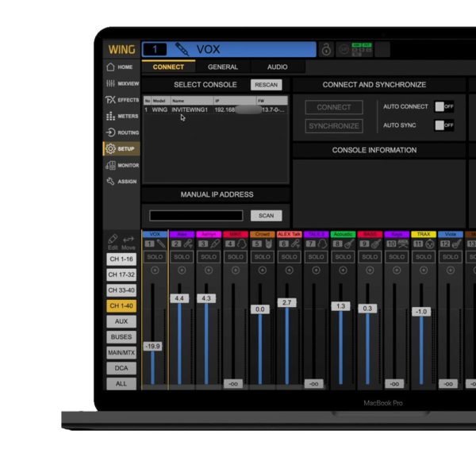Click the Scan button for manual IP
This screenshot has height=476, width=476.
click(267, 216)
